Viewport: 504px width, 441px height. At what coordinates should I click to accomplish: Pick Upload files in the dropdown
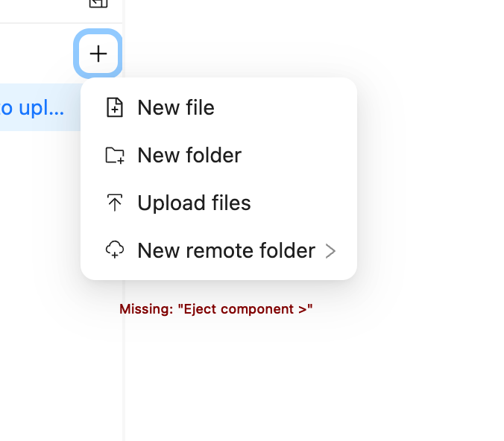(x=194, y=203)
